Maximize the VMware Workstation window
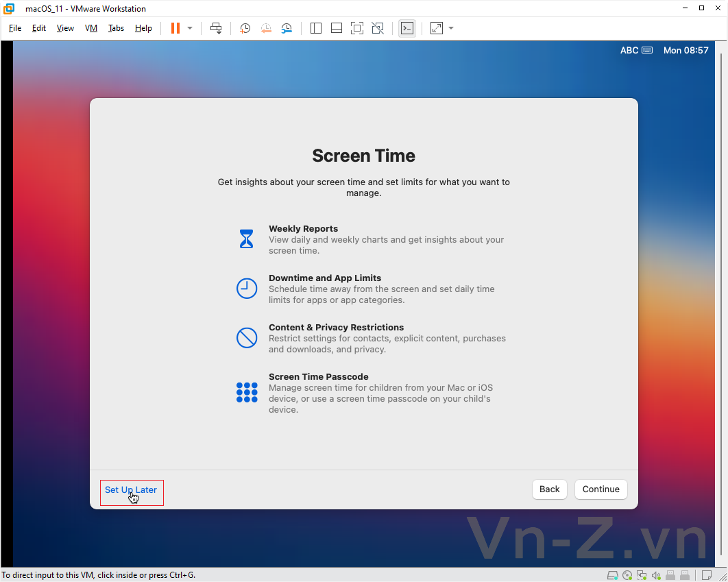 click(x=701, y=8)
